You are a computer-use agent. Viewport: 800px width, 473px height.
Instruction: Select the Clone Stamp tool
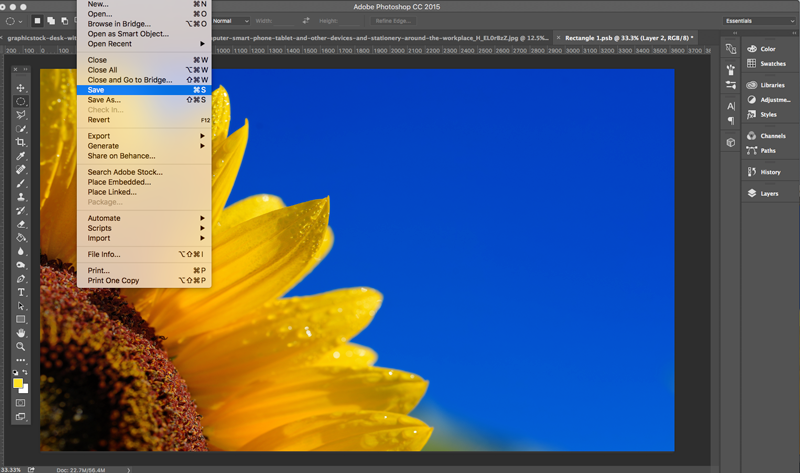click(20, 196)
